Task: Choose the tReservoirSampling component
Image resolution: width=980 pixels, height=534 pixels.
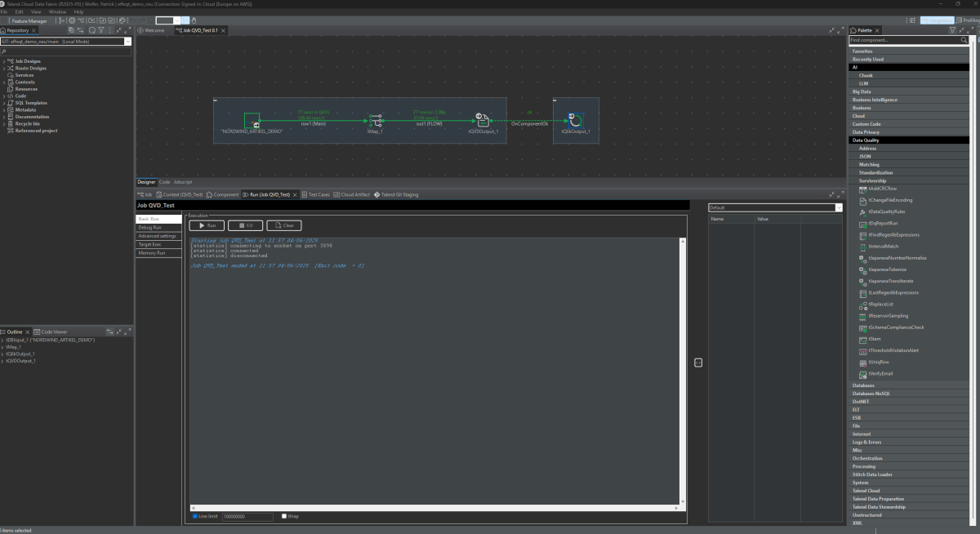Action: click(883, 315)
